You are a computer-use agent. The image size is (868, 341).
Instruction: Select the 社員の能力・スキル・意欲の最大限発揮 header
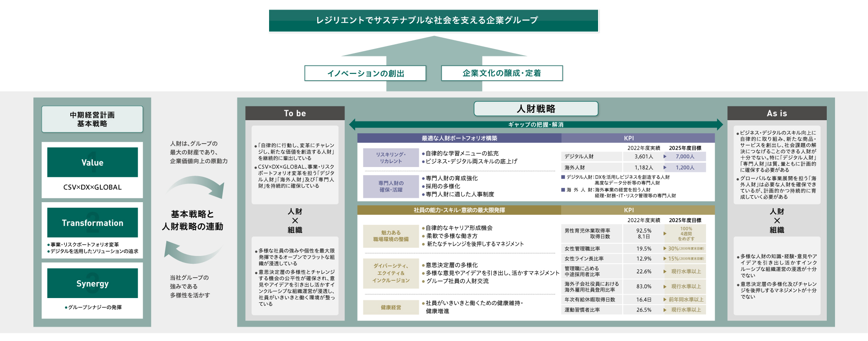coord(459,210)
